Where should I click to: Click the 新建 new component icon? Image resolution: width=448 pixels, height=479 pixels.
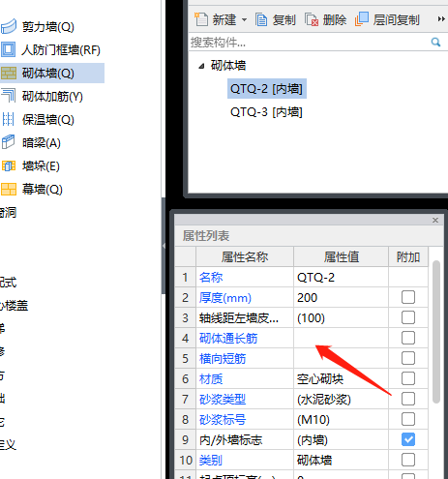201,19
